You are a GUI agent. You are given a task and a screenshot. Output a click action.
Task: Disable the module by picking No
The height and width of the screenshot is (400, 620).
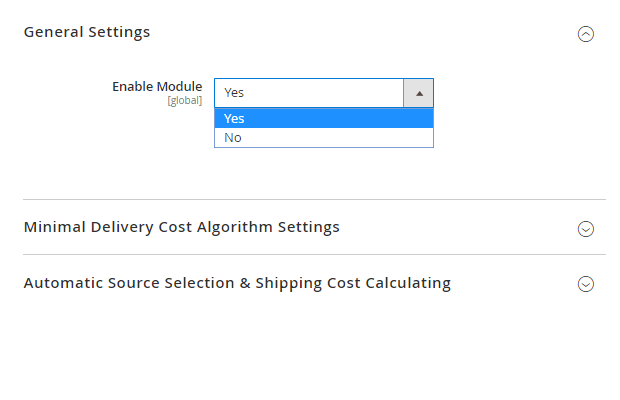(x=233, y=138)
